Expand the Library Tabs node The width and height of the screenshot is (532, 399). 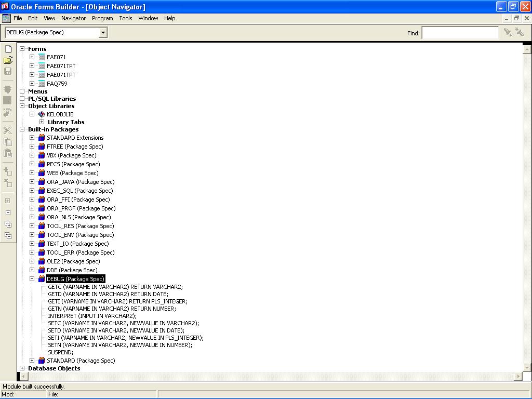click(x=42, y=122)
